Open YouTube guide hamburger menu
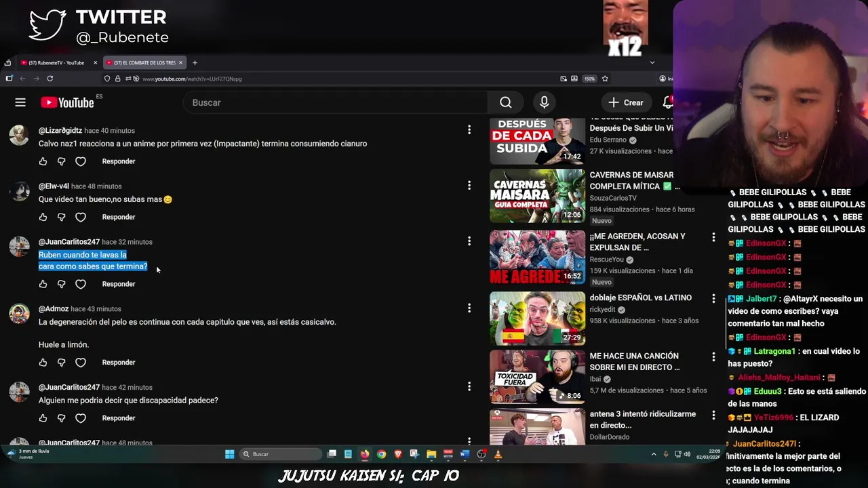 click(20, 102)
